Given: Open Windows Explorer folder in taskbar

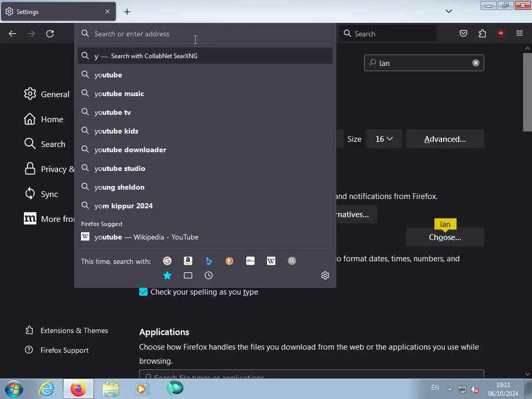Looking at the screenshot, I should pos(111,389).
